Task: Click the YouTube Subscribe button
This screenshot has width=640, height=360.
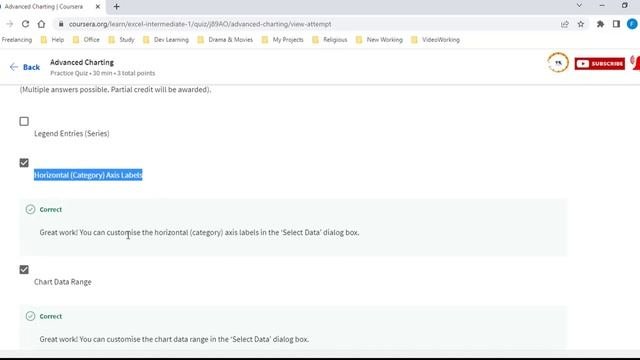Action: pyautogui.click(x=599, y=64)
